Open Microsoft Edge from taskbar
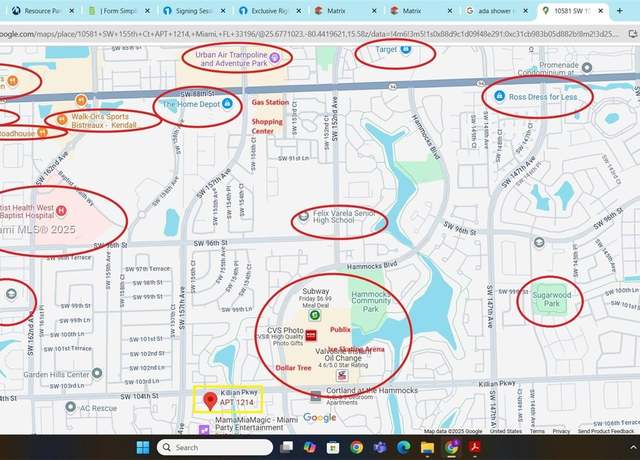640x460 pixels. pyautogui.click(x=403, y=447)
